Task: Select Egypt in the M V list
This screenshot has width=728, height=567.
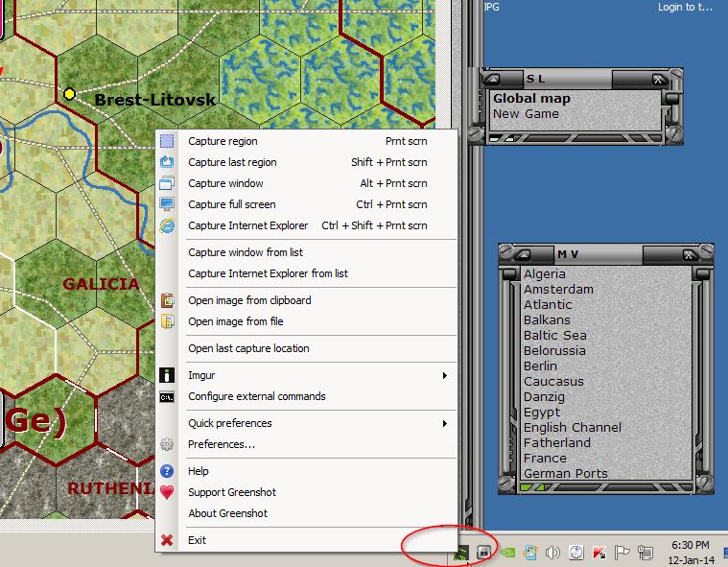Action: tap(542, 412)
